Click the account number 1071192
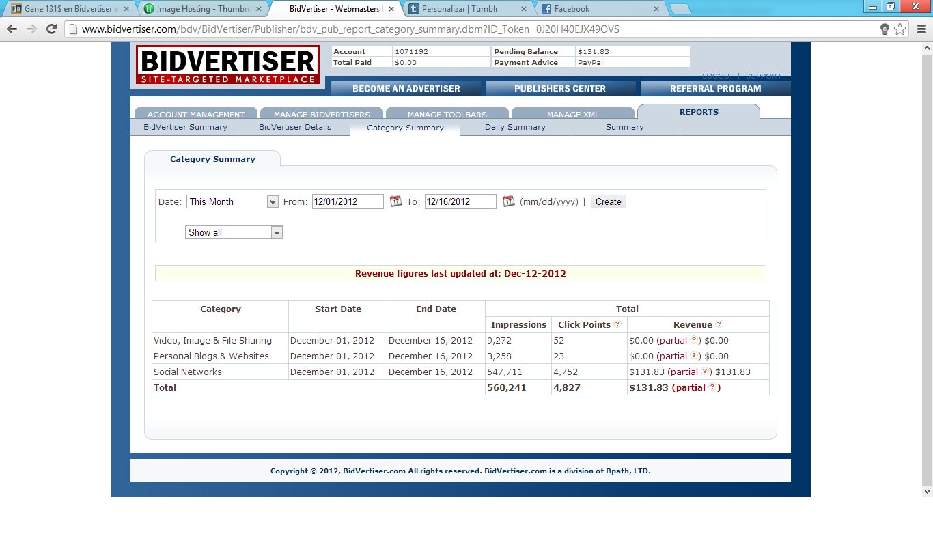This screenshot has width=933, height=560. coord(411,51)
